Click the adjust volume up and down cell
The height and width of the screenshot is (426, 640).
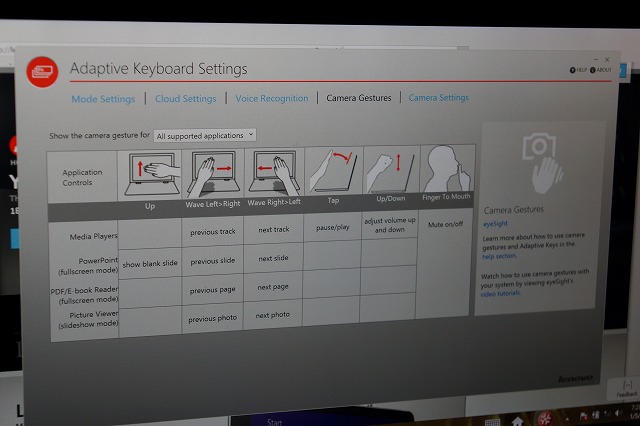390,225
